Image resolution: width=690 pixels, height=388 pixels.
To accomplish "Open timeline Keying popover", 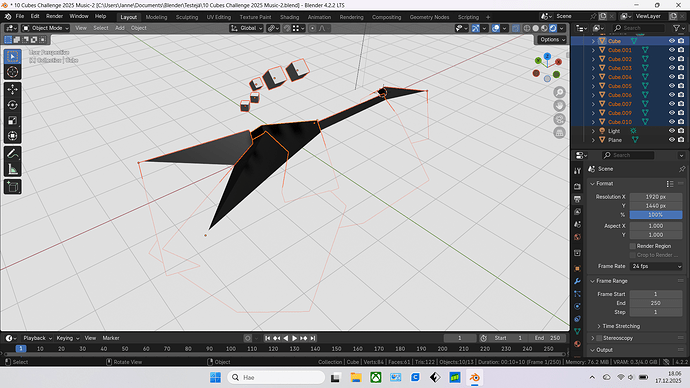I will (67, 338).
